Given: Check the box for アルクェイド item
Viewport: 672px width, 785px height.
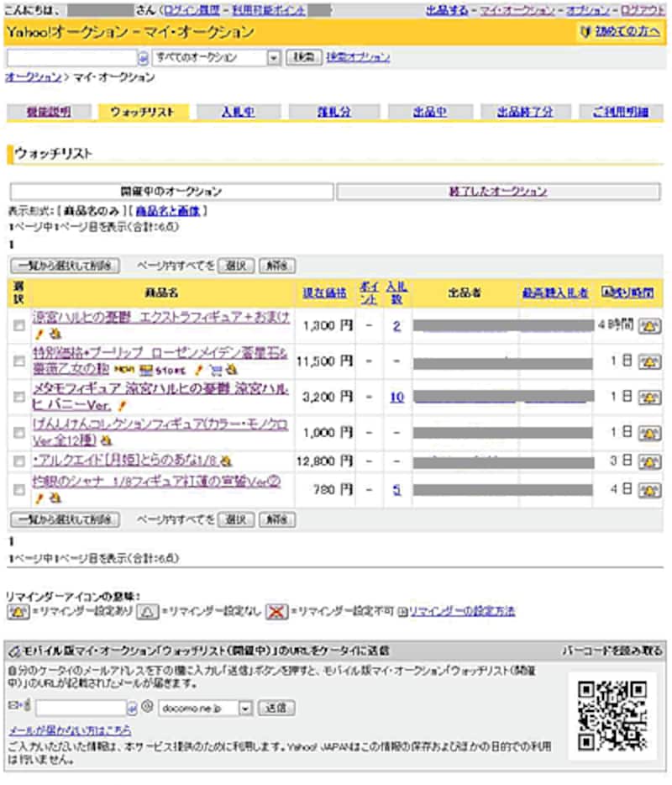Looking at the screenshot, I should point(19,461).
